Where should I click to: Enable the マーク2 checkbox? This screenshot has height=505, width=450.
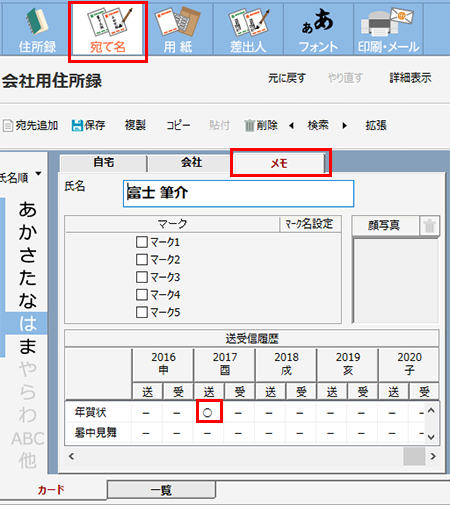pyautogui.click(x=142, y=259)
